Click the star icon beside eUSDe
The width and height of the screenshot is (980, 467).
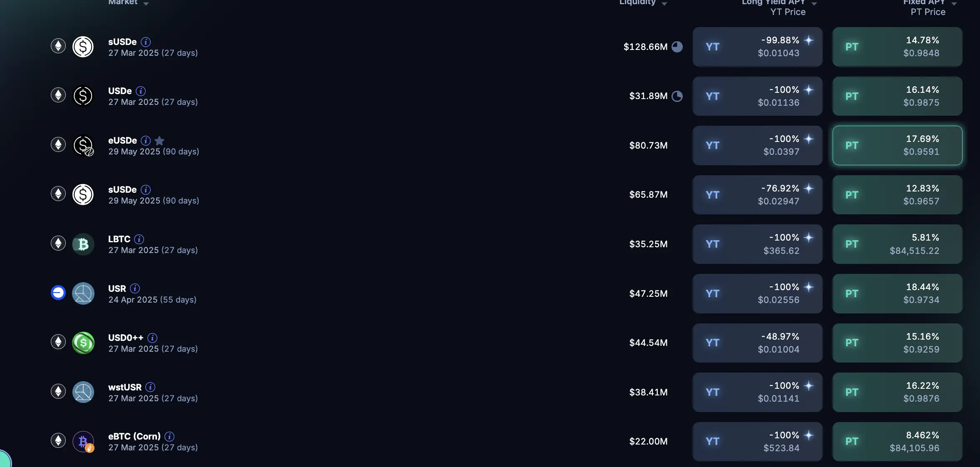click(159, 140)
